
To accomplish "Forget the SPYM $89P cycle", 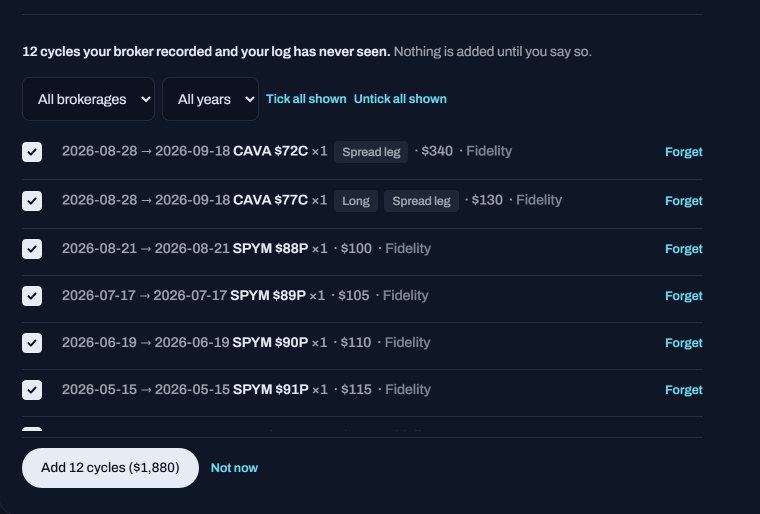I will (683, 296).
